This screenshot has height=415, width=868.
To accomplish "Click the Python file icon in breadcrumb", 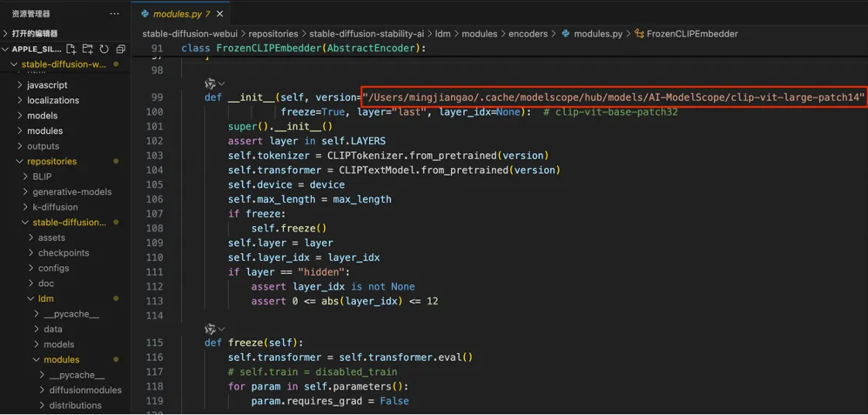I will click(566, 34).
